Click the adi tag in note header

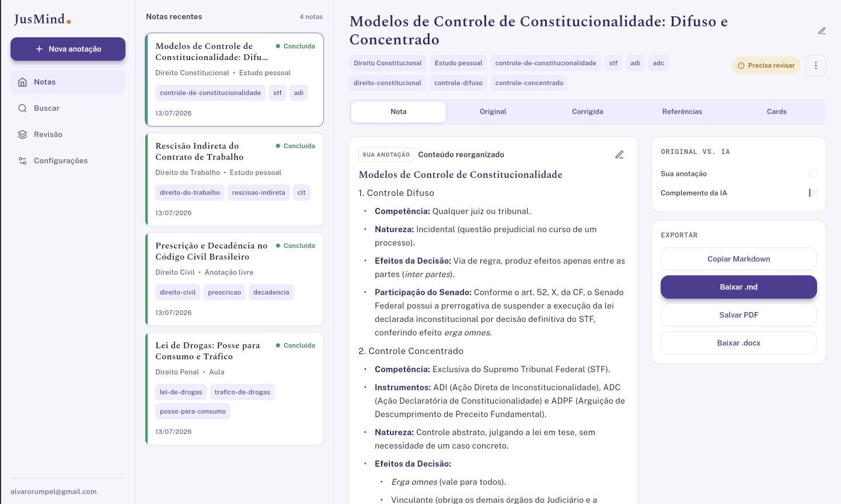(636, 63)
